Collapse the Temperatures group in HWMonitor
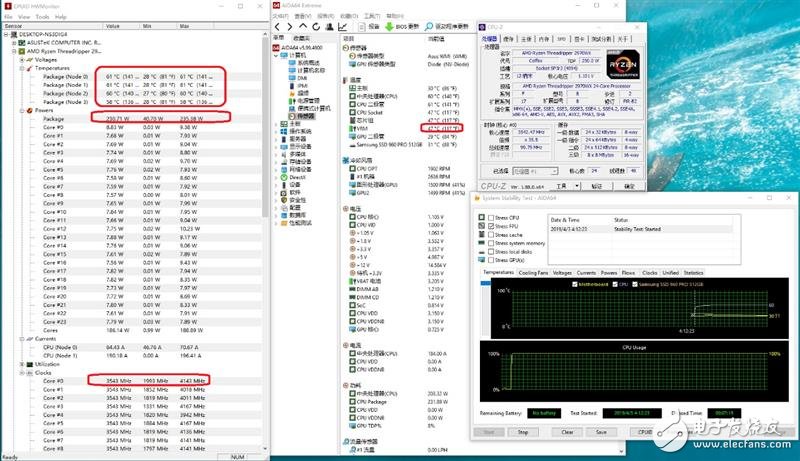The height and width of the screenshot is (461, 800). (x=22, y=68)
